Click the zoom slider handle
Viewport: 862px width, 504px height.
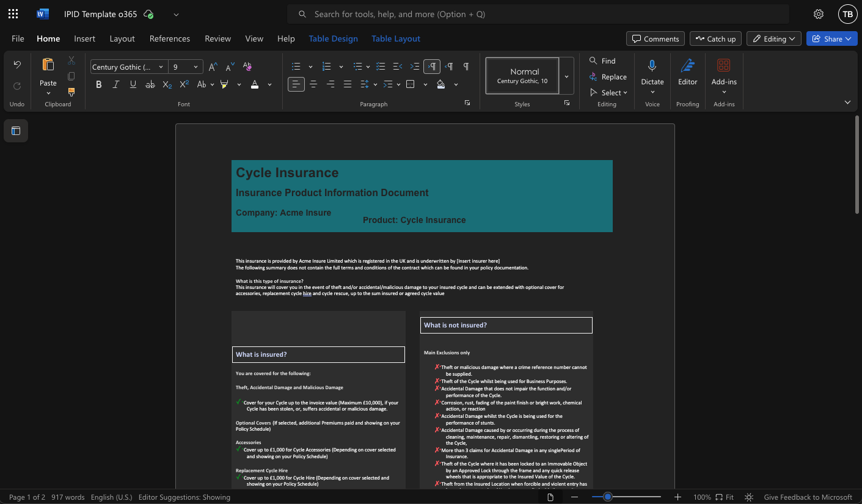(608, 497)
